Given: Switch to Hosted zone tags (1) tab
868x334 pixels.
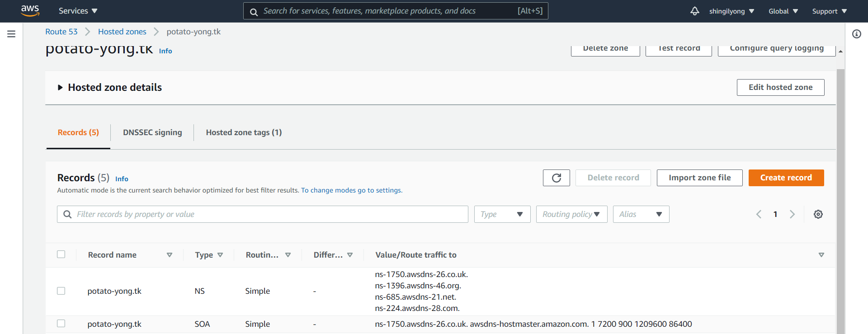Looking at the screenshot, I should pos(244,132).
